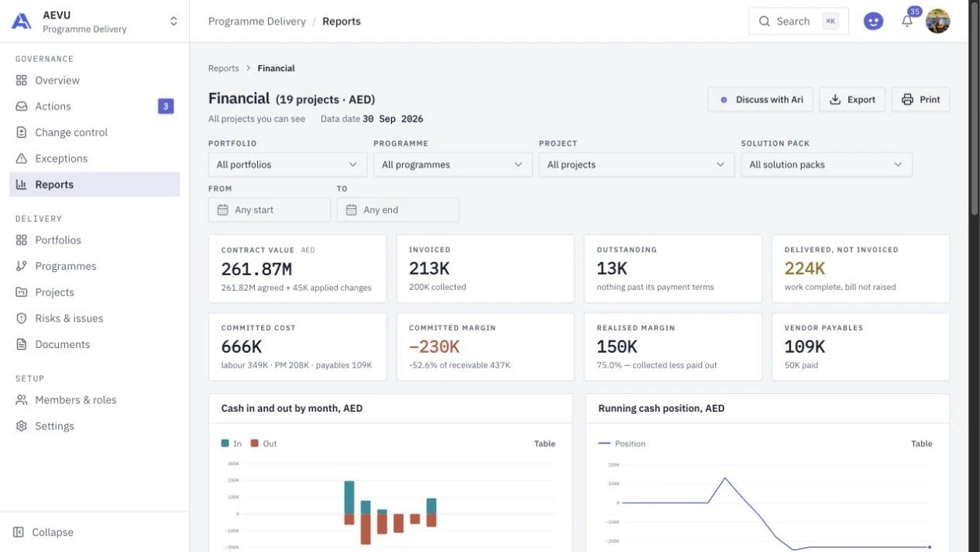Open notifications bell

coord(907,22)
